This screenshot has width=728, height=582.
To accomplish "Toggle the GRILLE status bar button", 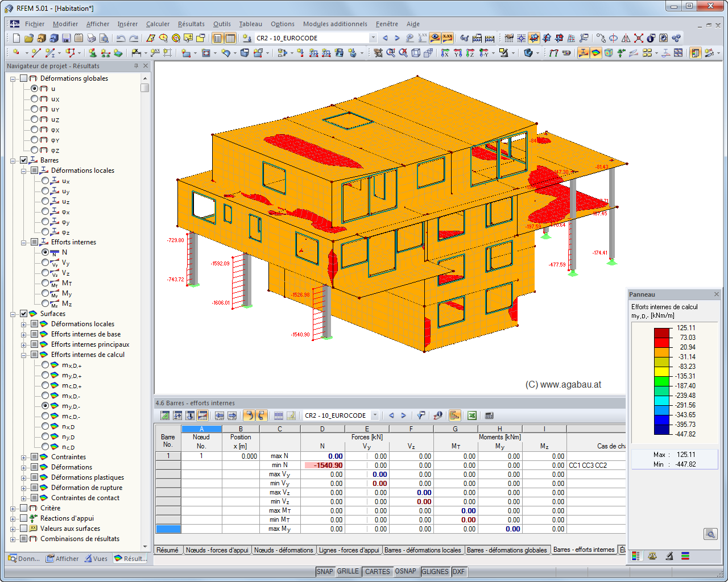I will coord(348,572).
